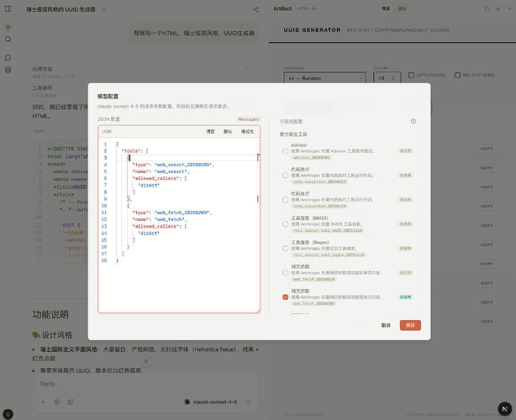Toggle NO HYPHENS checkbox in artifact preview
The width and height of the screenshot is (516, 420).
click(457, 76)
